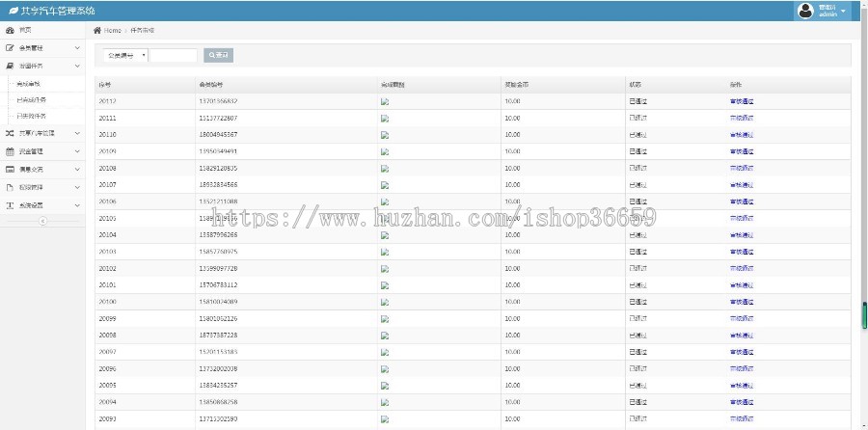Select serial number cell 20105
The image size is (868, 430).
(x=107, y=219)
